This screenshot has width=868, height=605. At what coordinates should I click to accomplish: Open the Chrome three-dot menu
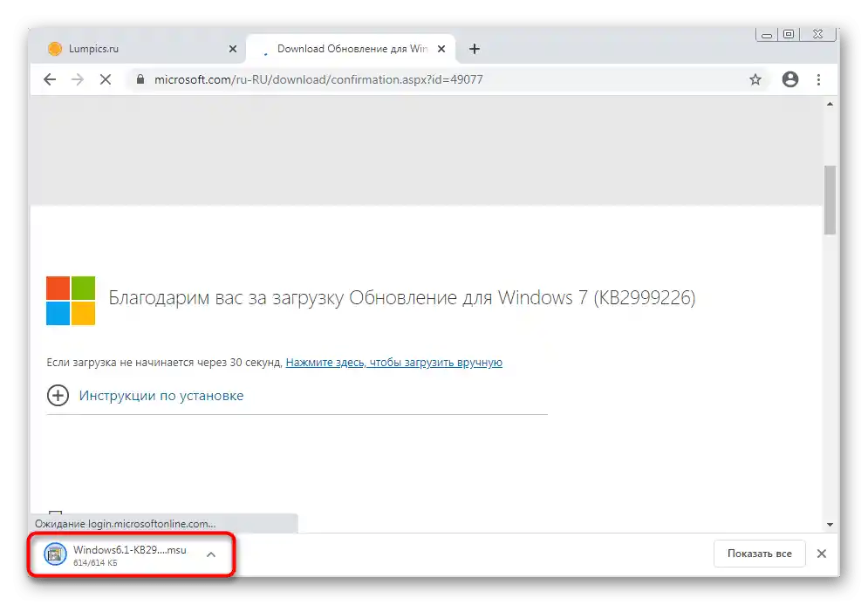pyautogui.click(x=818, y=79)
